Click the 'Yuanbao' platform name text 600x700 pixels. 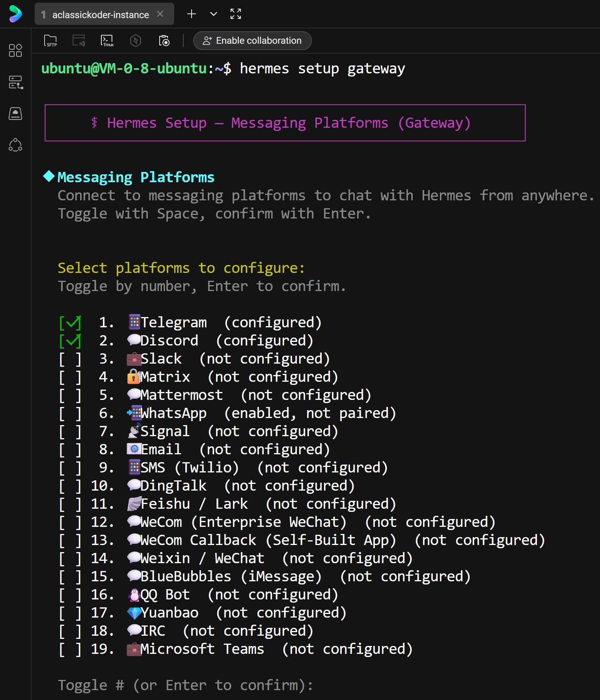click(170, 613)
